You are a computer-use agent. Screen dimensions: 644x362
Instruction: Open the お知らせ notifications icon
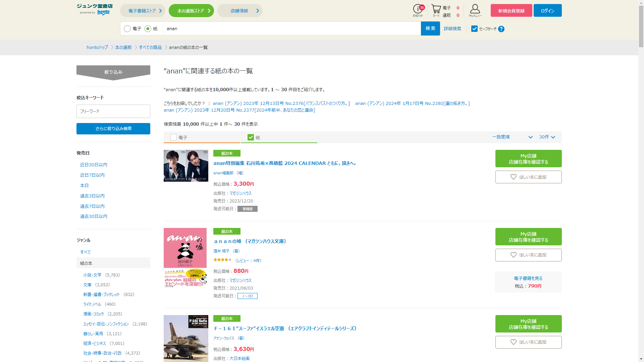click(418, 10)
